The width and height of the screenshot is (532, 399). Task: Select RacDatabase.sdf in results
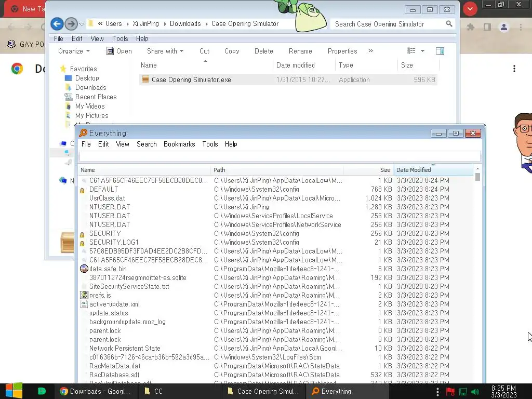click(114, 375)
